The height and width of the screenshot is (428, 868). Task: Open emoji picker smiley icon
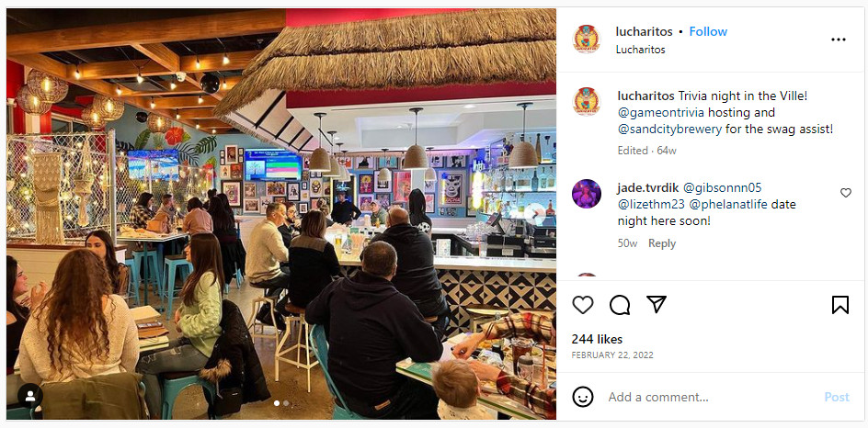(x=582, y=397)
